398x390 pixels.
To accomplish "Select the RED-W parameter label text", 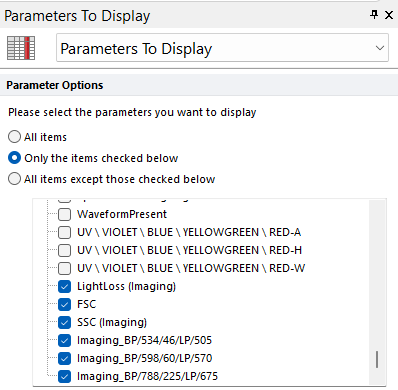I will point(191,268).
